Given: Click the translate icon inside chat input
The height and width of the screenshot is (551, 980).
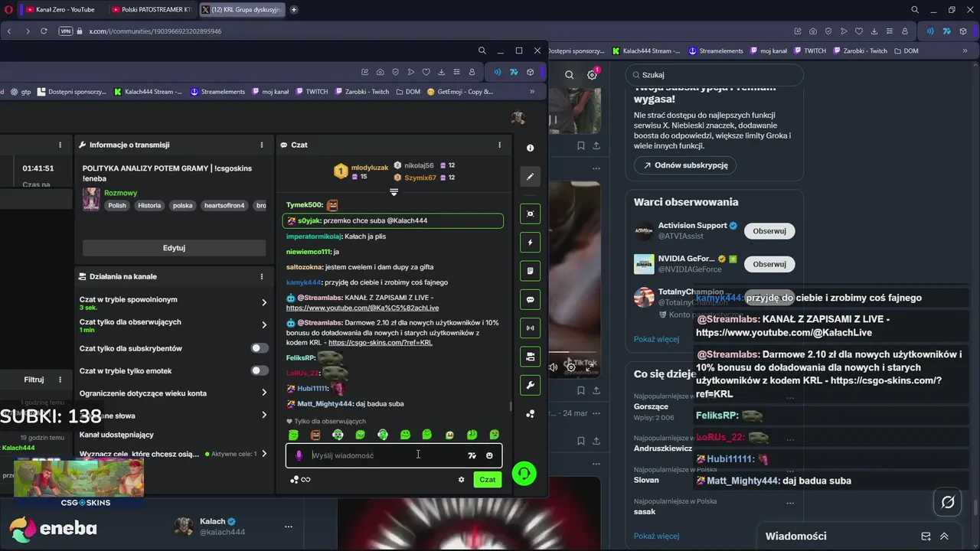Looking at the screenshot, I should [472, 455].
